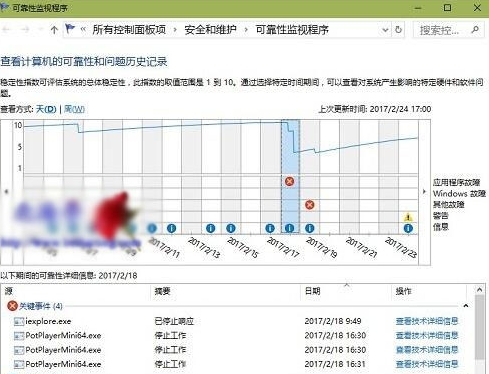Collapse the 关键事件 (4) group

466,306
